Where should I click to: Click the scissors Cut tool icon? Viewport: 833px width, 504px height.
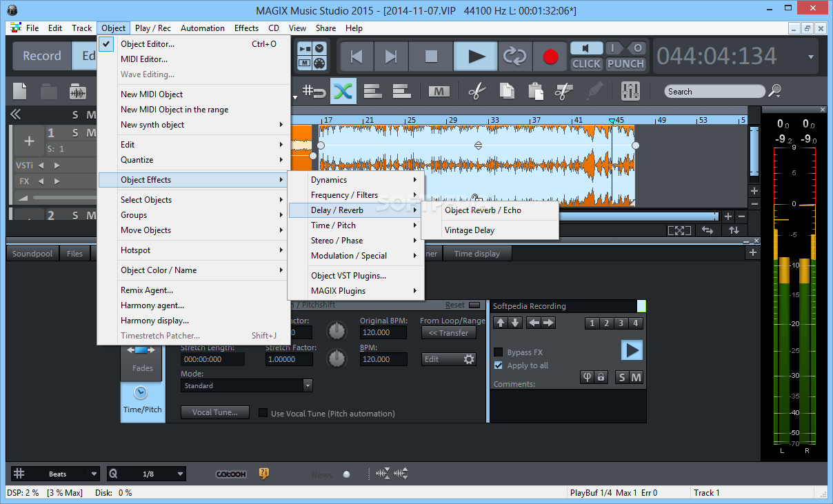tap(476, 91)
